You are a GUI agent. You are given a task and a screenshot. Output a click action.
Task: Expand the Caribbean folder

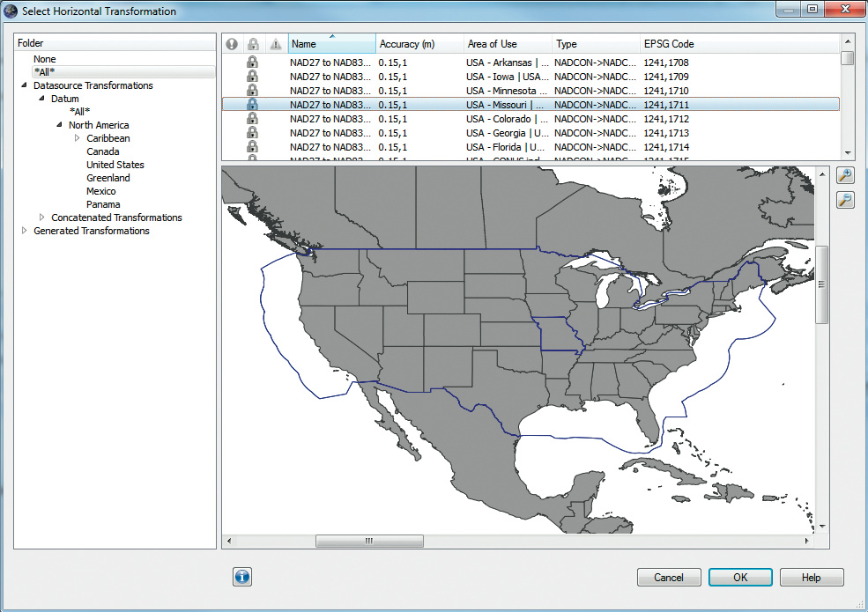tap(77, 138)
